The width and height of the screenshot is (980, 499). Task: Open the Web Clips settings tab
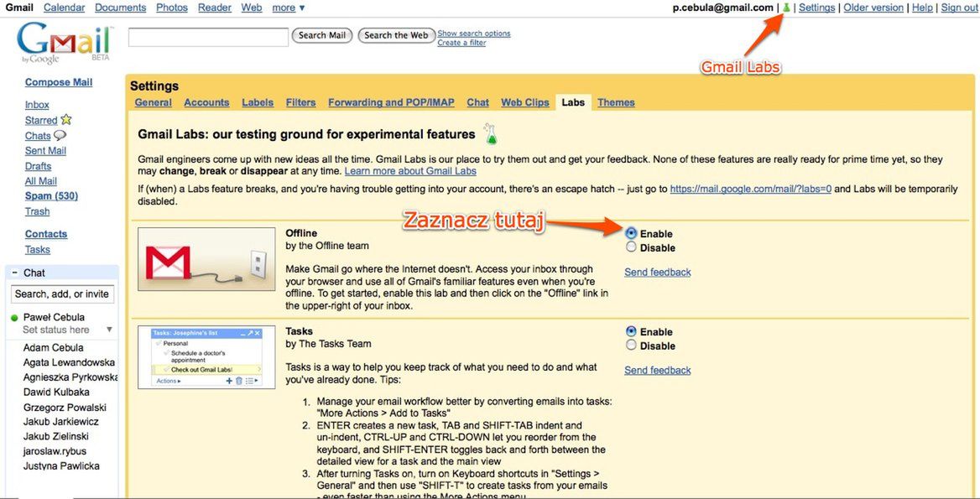(x=525, y=102)
